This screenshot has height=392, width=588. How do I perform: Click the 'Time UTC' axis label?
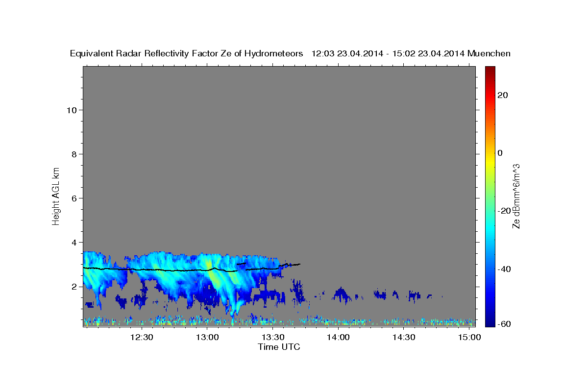click(279, 347)
